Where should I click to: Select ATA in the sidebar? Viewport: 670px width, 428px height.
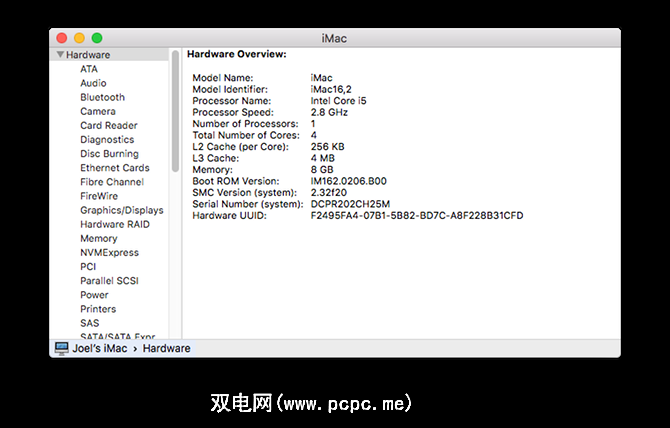click(x=89, y=69)
